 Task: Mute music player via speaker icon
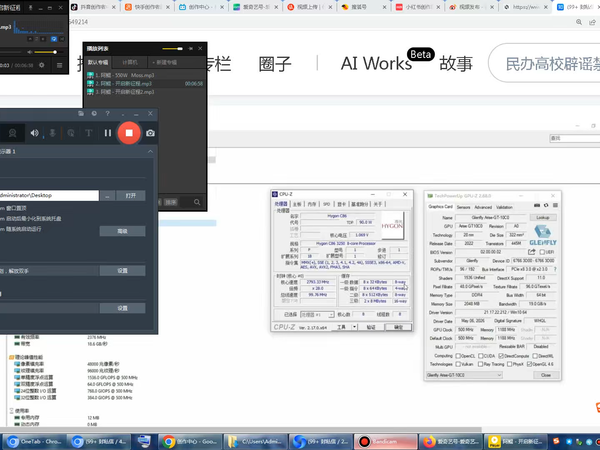coord(29,52)
